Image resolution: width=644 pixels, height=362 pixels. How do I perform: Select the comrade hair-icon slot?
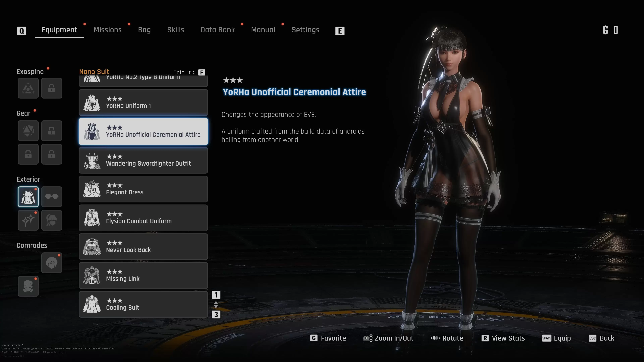click(52, 263)
